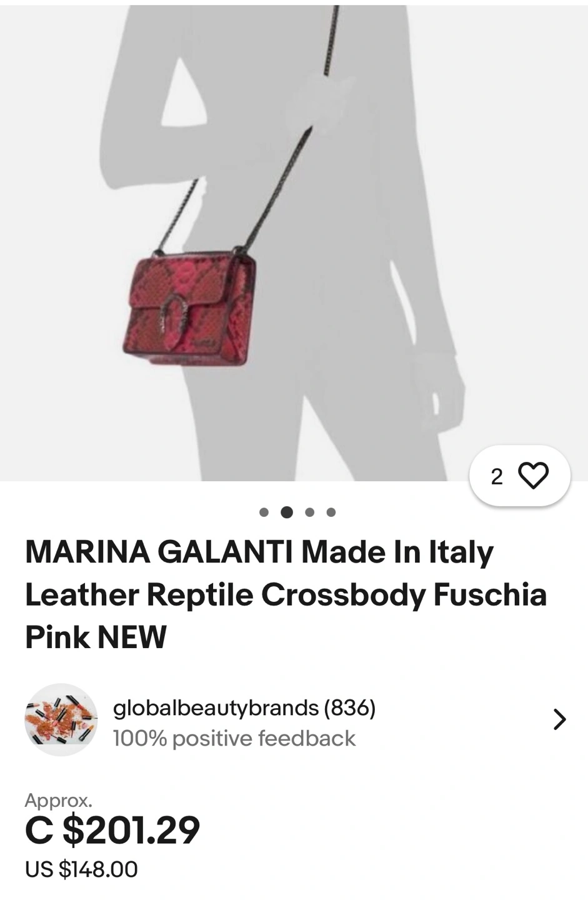588x900 pixels.
Task: Tap the watcher count number 2
Action: tap(497, 477)
